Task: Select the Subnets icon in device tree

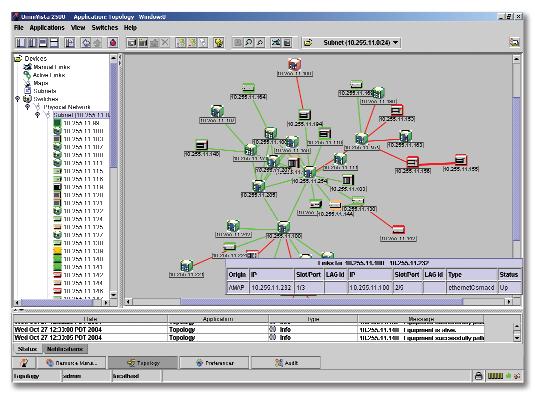Action: [27, 91]
